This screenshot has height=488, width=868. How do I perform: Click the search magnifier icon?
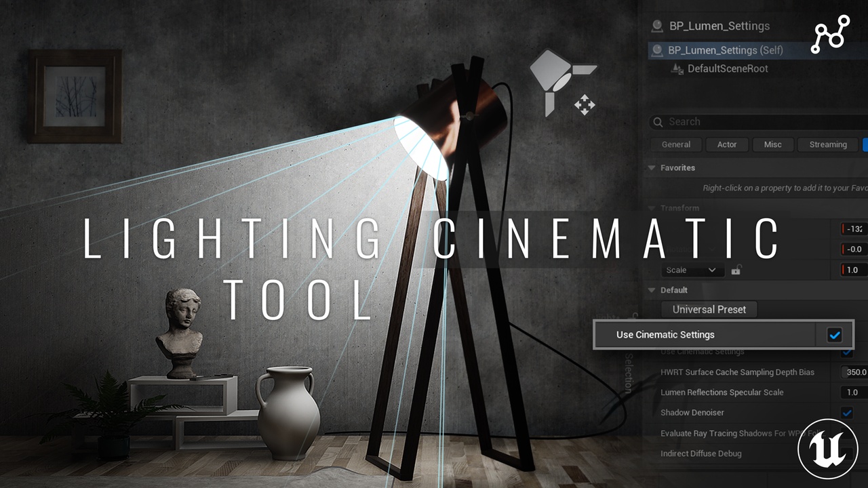pos(657,122)
